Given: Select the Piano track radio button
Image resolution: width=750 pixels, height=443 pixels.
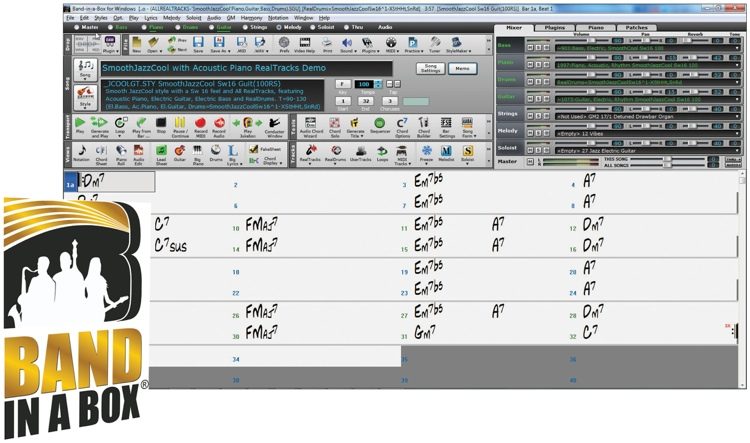Looking at the screenshot, I should [x=144, y=27].
